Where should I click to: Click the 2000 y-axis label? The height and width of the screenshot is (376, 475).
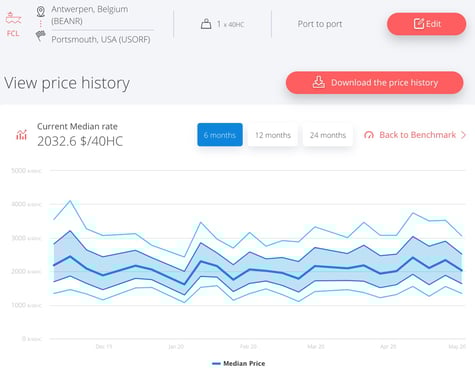26,271
